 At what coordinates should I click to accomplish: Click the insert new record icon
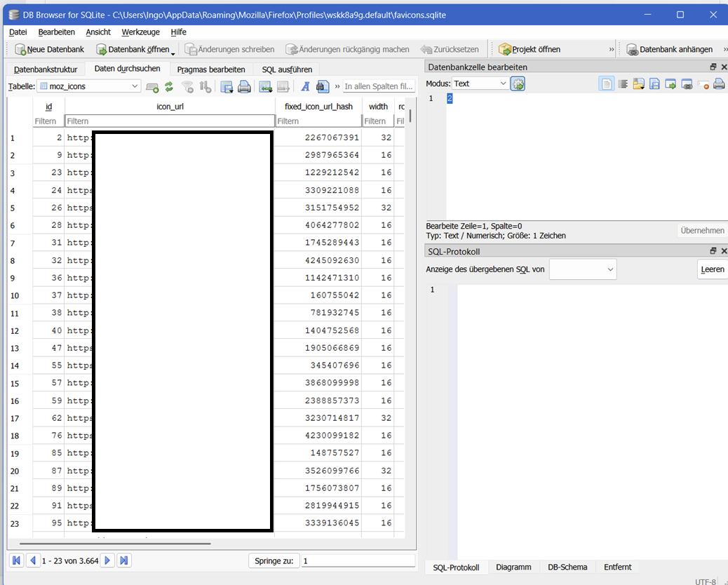(264, 86)
